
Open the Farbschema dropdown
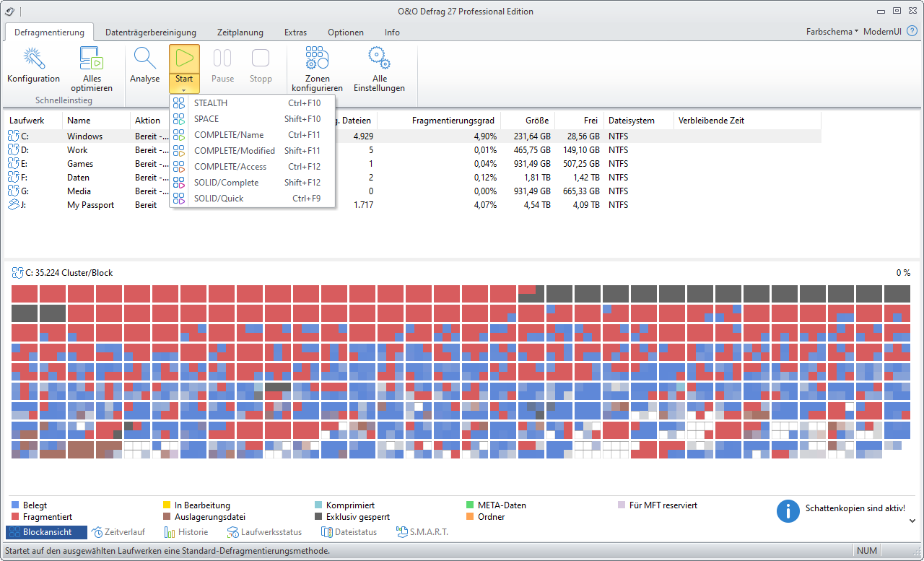832,32
